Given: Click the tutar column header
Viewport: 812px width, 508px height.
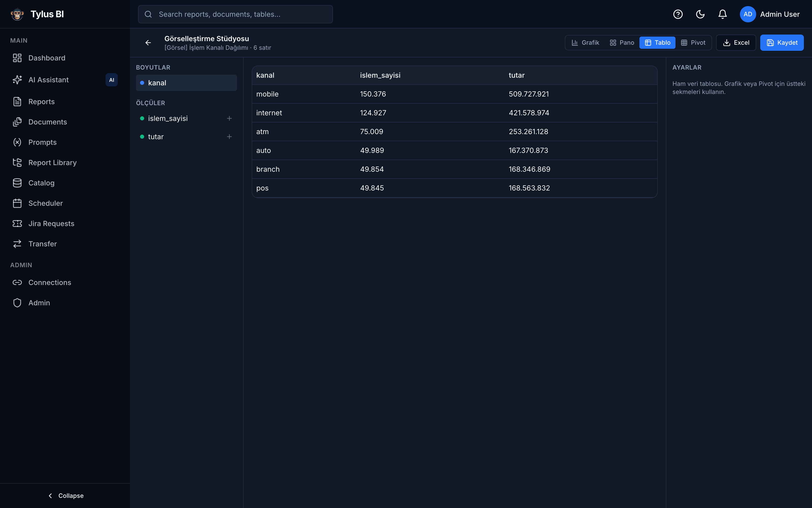Looking at the screenshot, I should point(516,75).
